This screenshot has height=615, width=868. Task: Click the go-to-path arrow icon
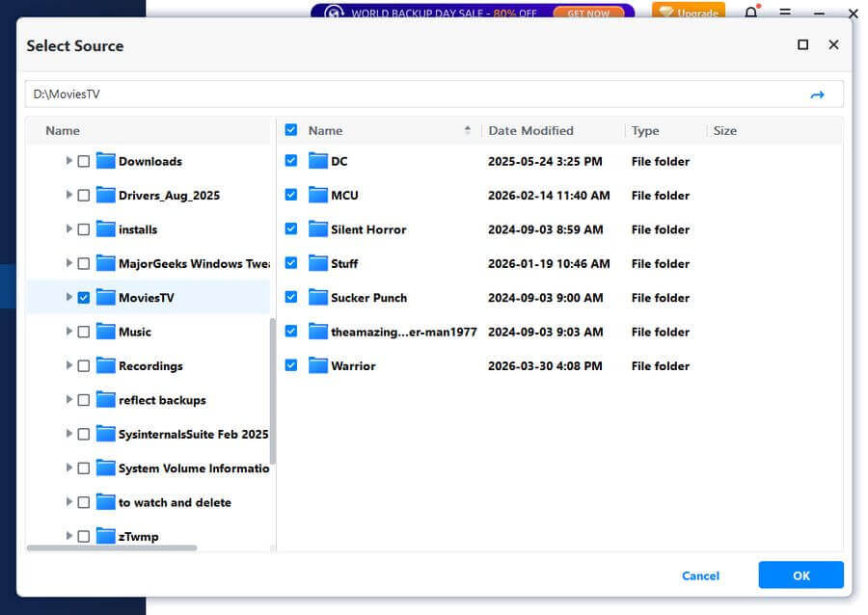(817, 94)
